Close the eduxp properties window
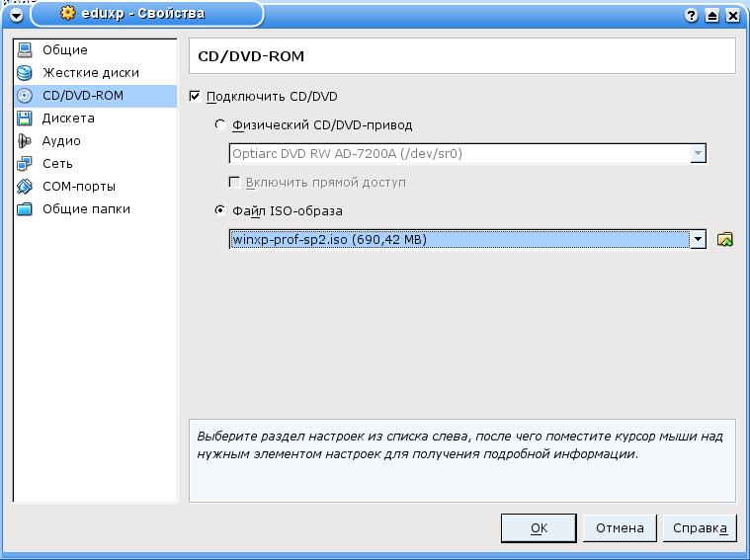Screen dimensions: 750x560 coord(733,15)
